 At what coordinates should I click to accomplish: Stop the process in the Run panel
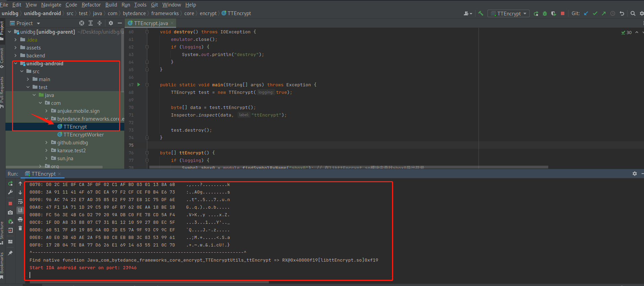(10, 203)
